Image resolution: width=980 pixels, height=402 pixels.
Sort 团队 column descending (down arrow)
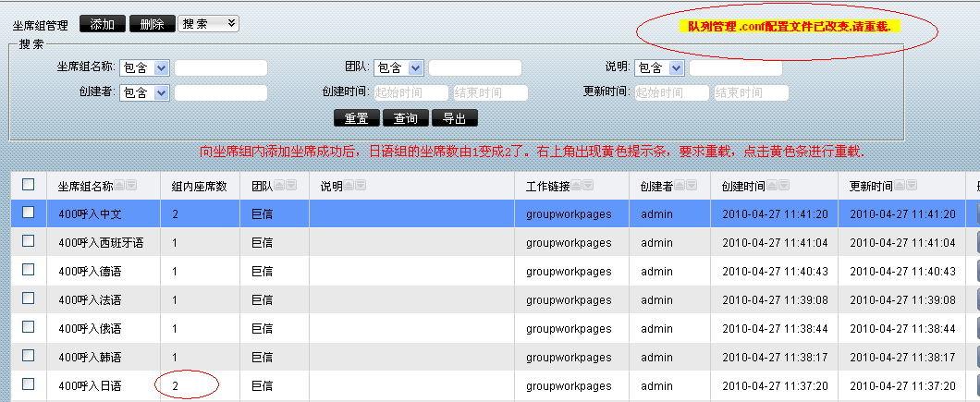coord(292,186)
